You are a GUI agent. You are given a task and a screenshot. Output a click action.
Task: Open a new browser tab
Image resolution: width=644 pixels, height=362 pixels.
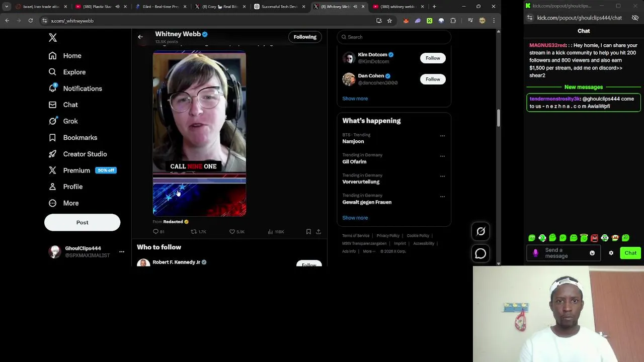point(434,7)
